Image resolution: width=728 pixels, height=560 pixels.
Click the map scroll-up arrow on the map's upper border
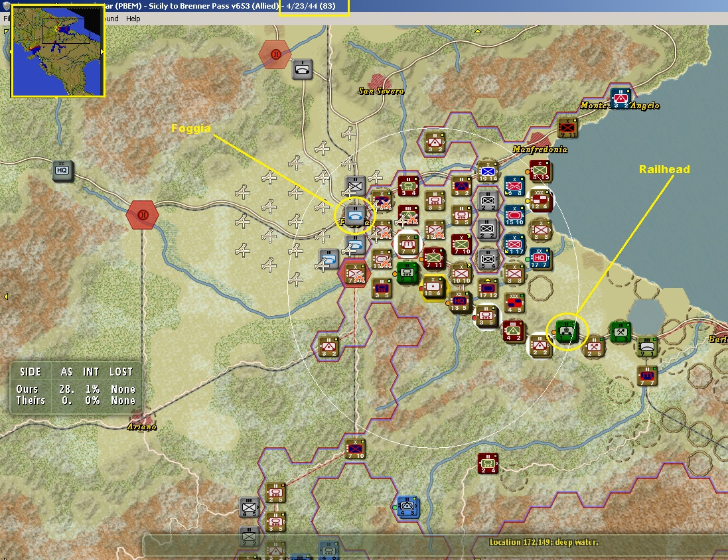click(477, 31)
